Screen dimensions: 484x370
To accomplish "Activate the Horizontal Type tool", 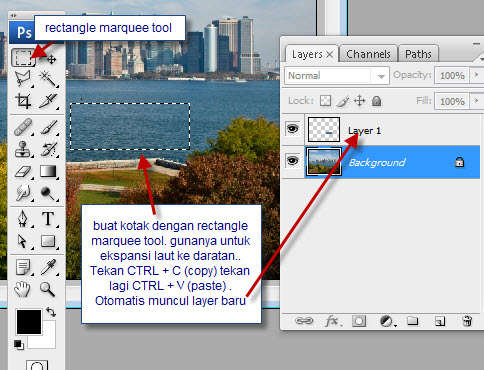I will (48, 219).
